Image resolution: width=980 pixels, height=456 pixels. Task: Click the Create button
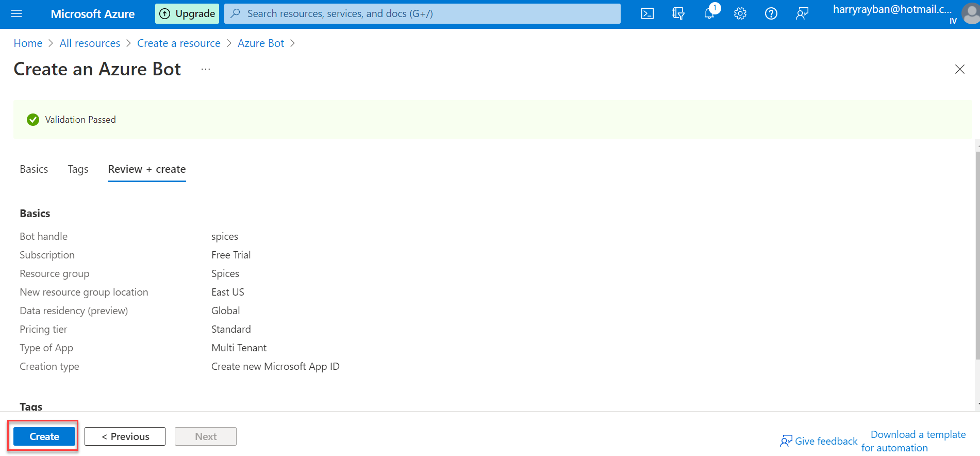[44, 436]
